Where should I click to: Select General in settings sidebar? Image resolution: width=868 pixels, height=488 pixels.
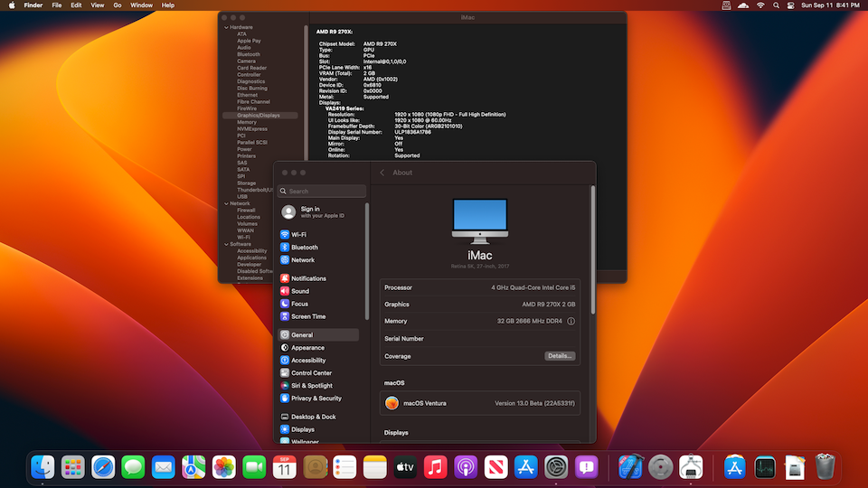(318, 334)
